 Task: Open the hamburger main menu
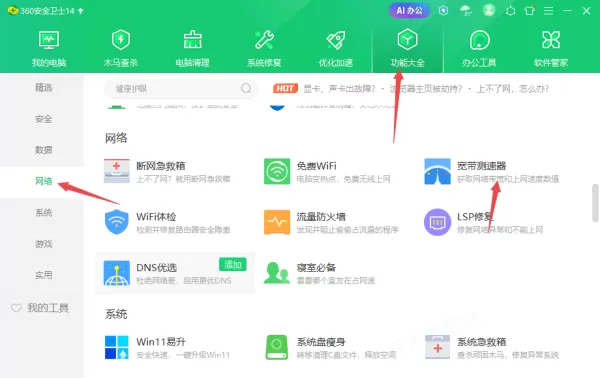pos(548,11)
